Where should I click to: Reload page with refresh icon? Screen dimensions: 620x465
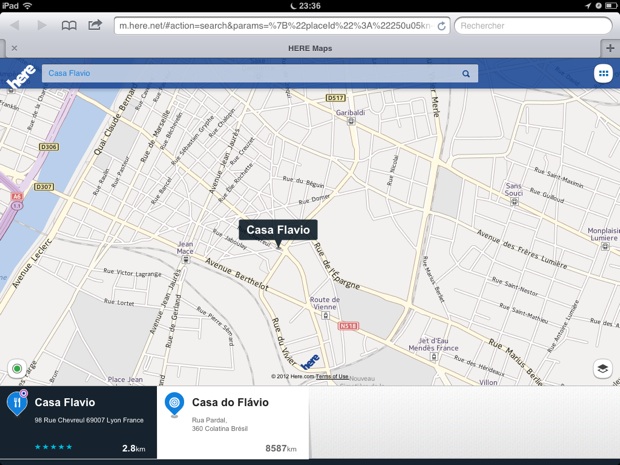coord(442,26)
